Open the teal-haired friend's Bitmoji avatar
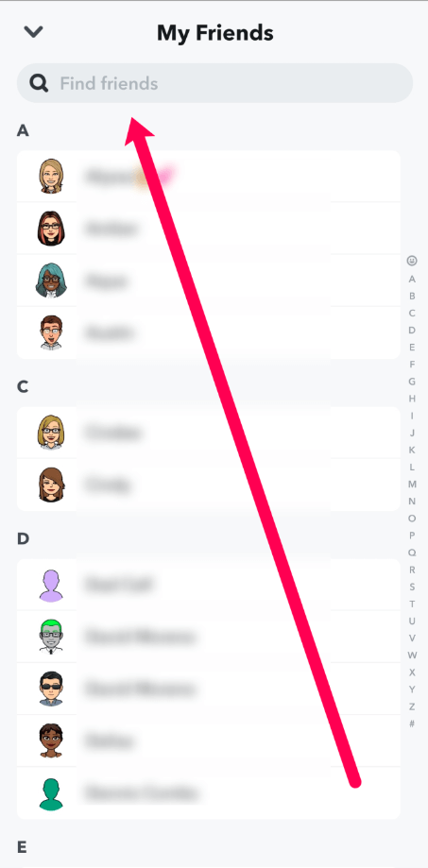 click(x=51, y=281)
